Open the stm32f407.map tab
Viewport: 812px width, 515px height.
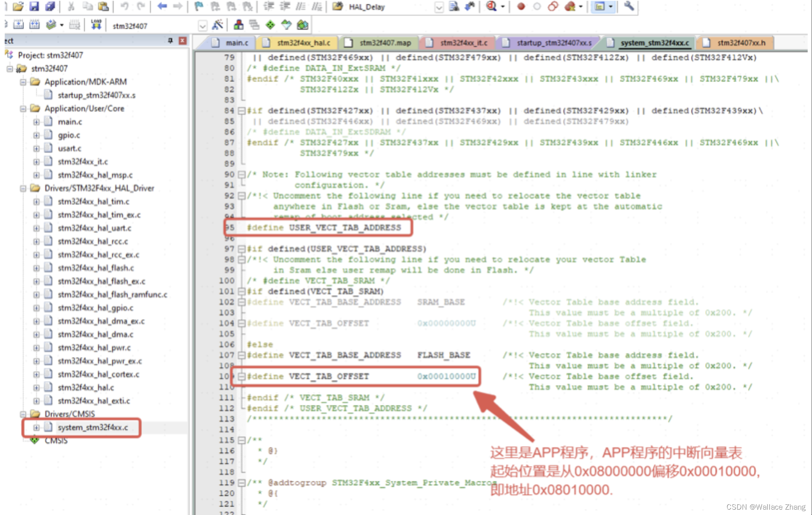tap(378, 43)
